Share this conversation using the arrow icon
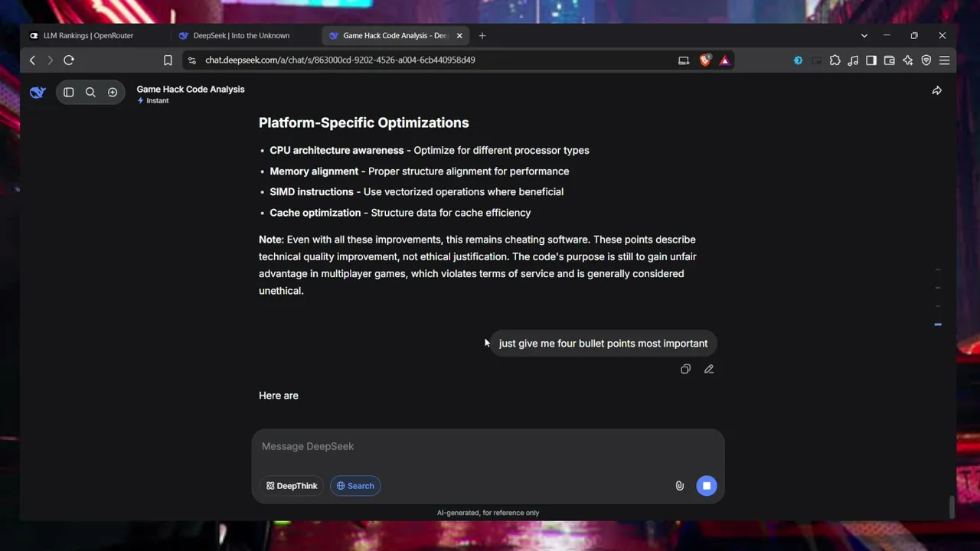The width and height of the screenshot is (980, 551). (x=937, y=91)
